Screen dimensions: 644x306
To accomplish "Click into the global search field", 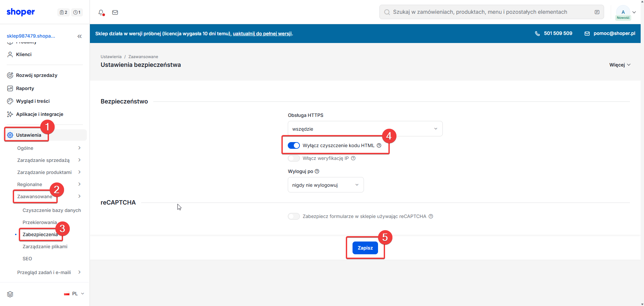I will 491,12.
